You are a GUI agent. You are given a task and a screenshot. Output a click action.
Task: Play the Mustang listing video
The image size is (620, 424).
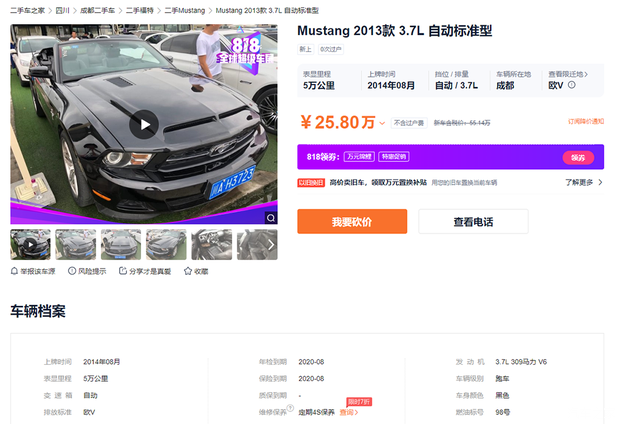(x=144, y=124)
